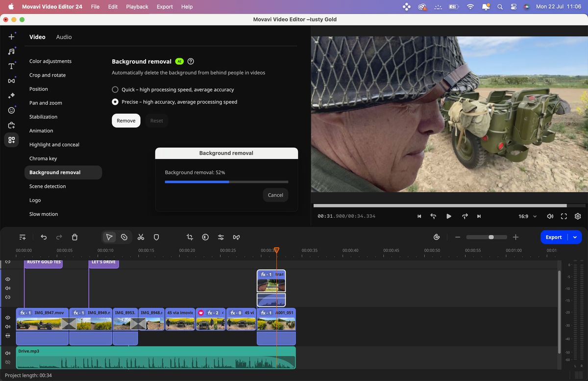Open the Titles panel in the left sidebar
The height and width of the screenshot is (381, 588).
[11, 66]
